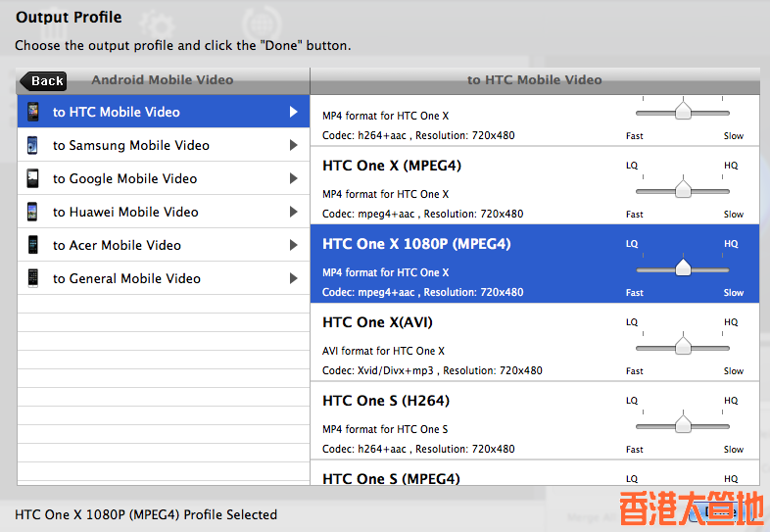Adjust quality slider for HTC One X(AVI)
This screenshot has height=532, width=770.
[683, 347]
